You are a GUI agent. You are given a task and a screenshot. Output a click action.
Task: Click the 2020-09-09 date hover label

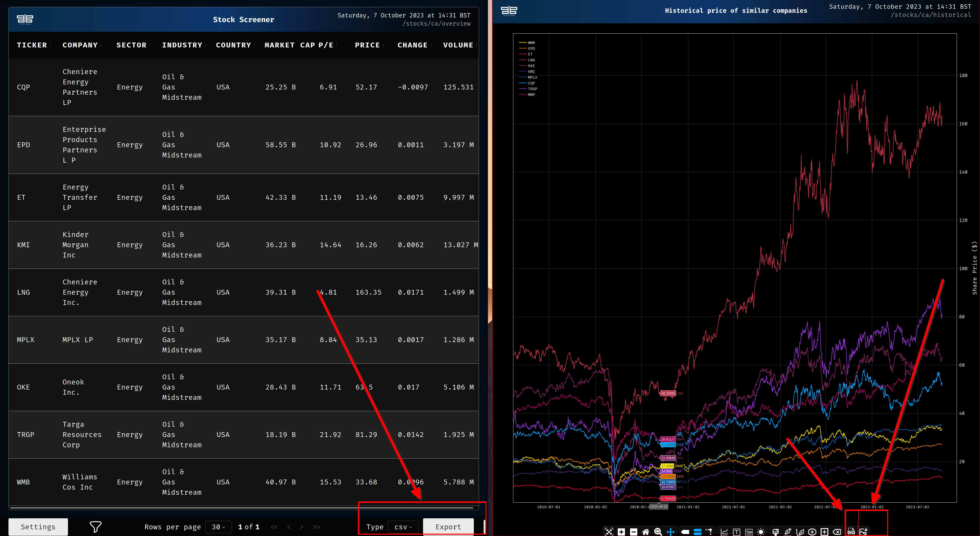[659, 507]
